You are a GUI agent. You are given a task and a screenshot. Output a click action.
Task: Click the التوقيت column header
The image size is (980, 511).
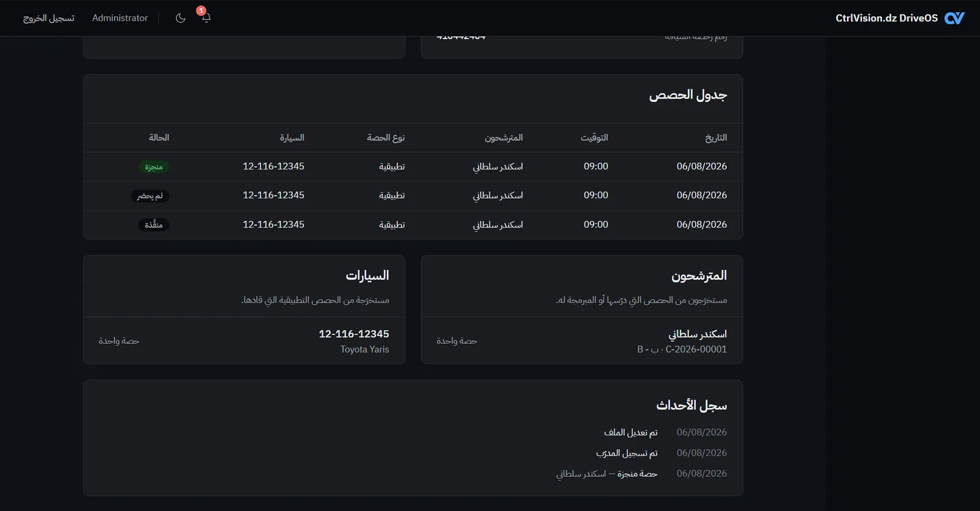point(594,138)
